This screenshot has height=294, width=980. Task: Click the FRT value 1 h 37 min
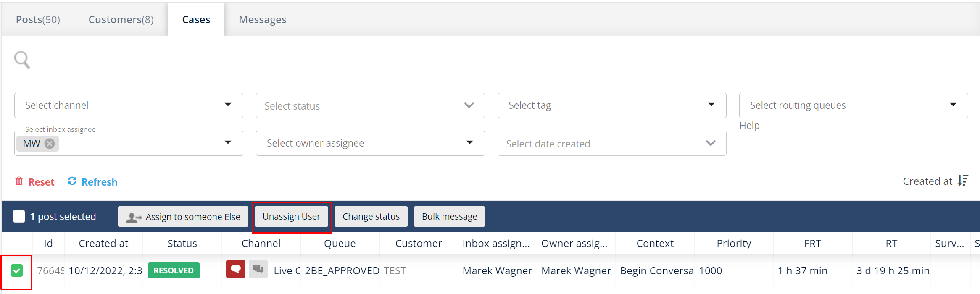803,271
